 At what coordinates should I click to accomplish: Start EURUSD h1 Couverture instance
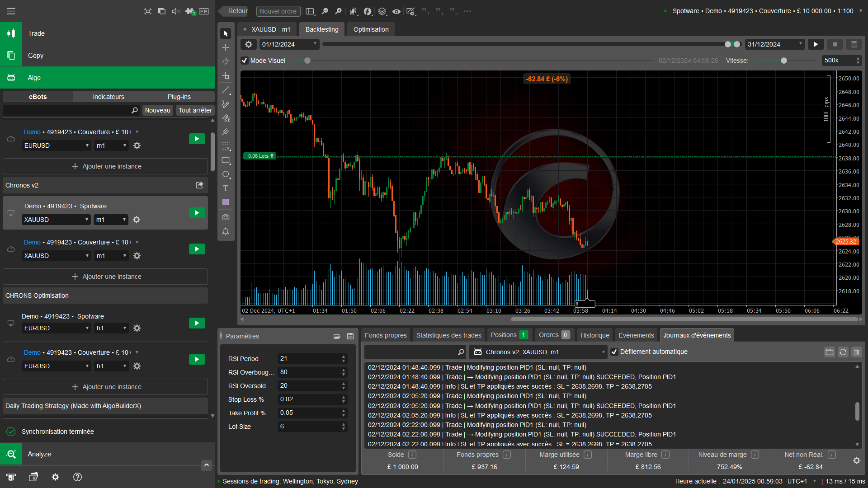[197, 359]
